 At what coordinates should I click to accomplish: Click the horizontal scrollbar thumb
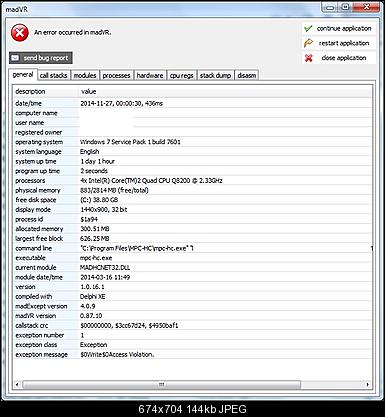click(161, 384)
